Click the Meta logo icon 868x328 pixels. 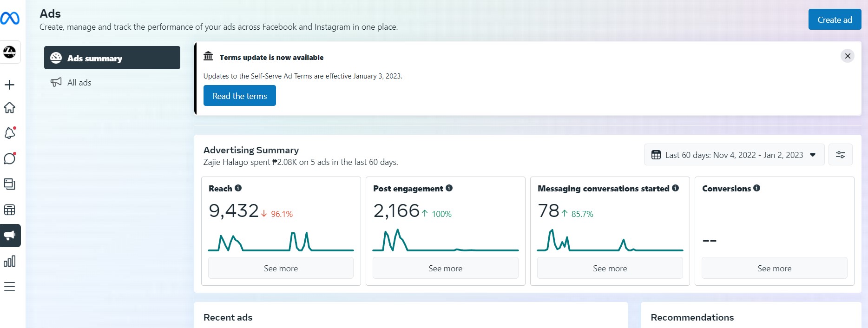(10, 18)
